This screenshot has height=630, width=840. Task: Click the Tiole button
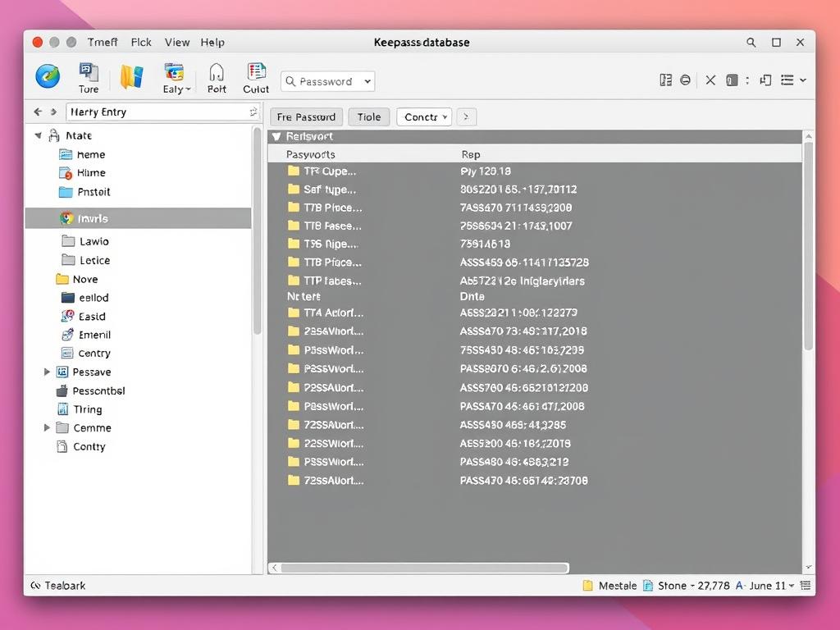(x=369, y=116)
